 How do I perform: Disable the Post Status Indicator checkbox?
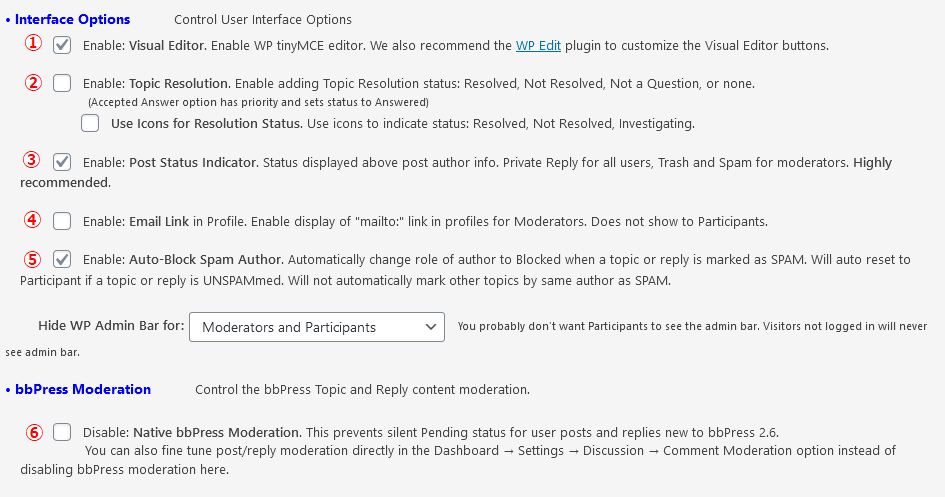[x=62, y=162]
